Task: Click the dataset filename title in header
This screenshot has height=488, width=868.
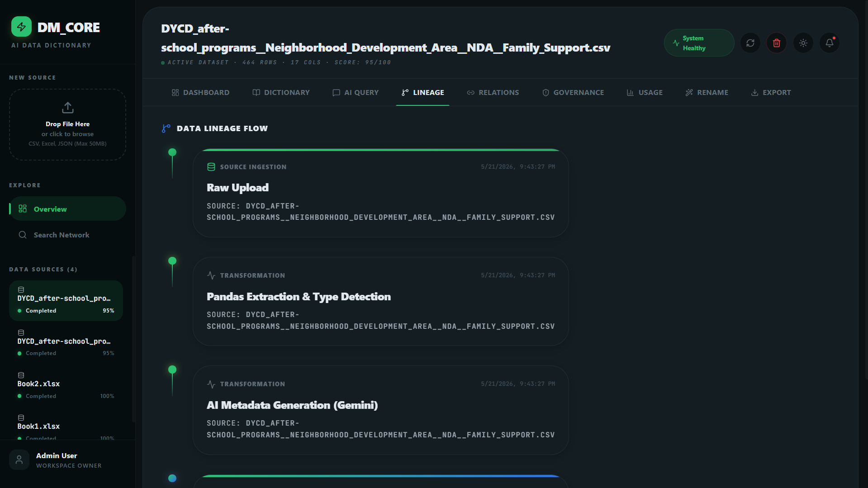Action: [x=385, y=38]
